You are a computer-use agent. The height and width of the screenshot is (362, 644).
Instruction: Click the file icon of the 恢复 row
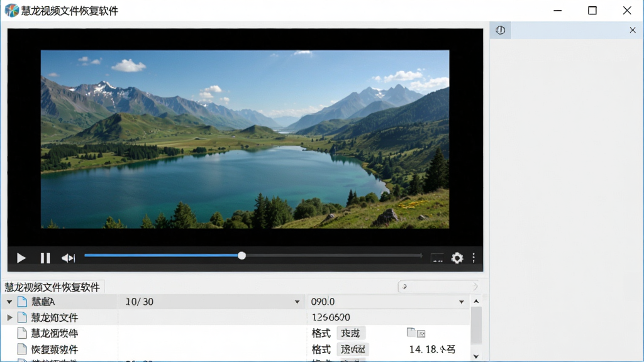point(22,349)
